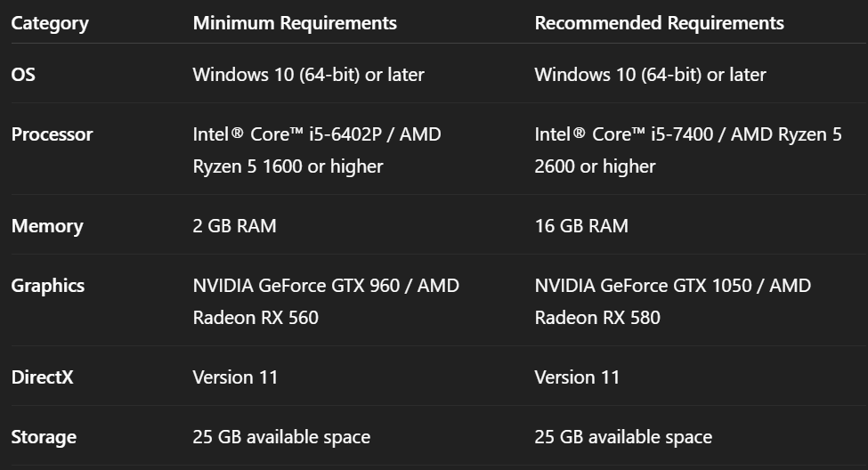Click the Recommended Requirements column header

[x=659, y=23]
